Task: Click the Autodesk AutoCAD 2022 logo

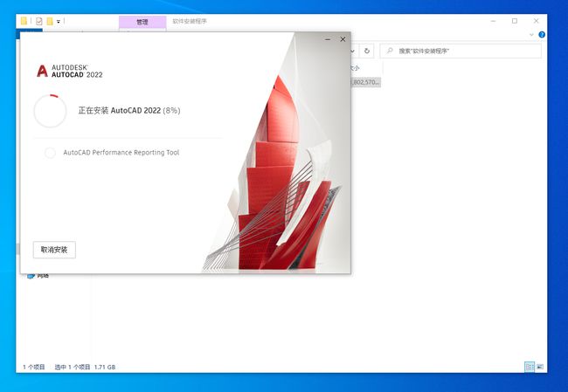Action: (x=70, y=71)
